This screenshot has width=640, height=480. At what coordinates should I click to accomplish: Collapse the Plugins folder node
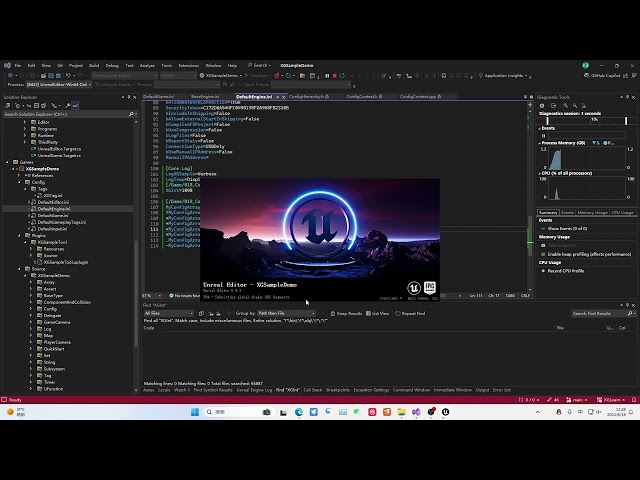pos(19,236)
